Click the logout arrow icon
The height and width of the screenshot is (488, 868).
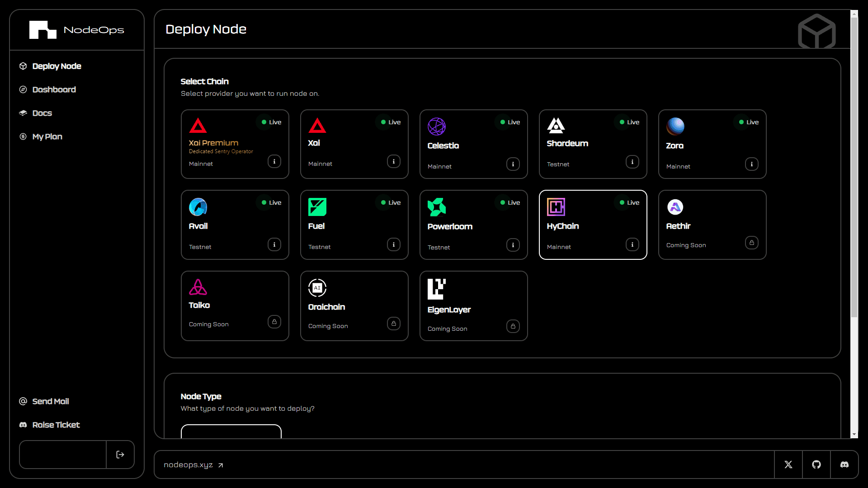pyautogui.click(x=120, y=455)
